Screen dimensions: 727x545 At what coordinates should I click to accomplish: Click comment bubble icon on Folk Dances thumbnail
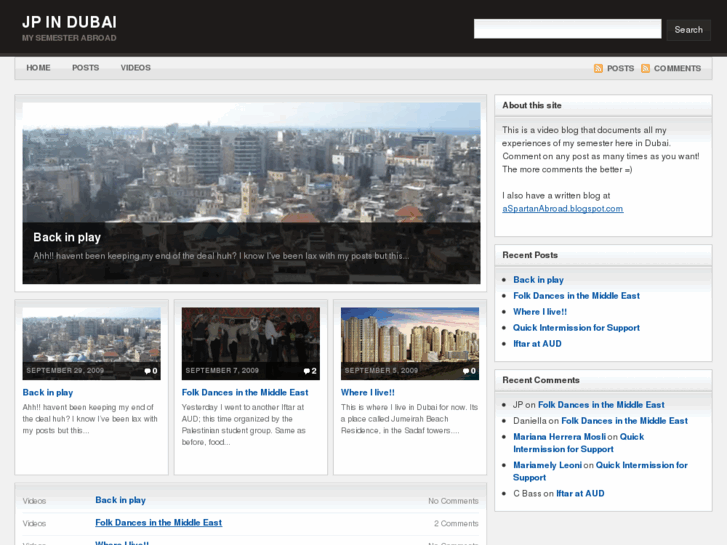point(306,371)
